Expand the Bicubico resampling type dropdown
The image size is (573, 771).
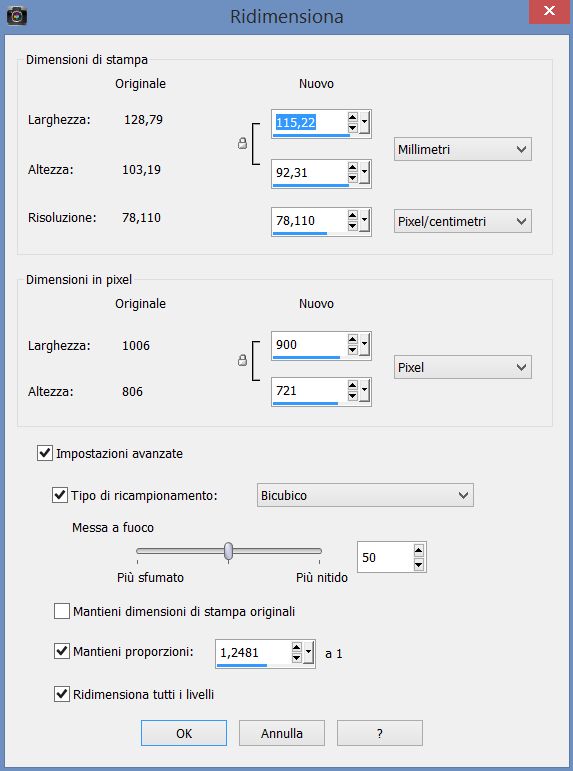click(365, 495)
